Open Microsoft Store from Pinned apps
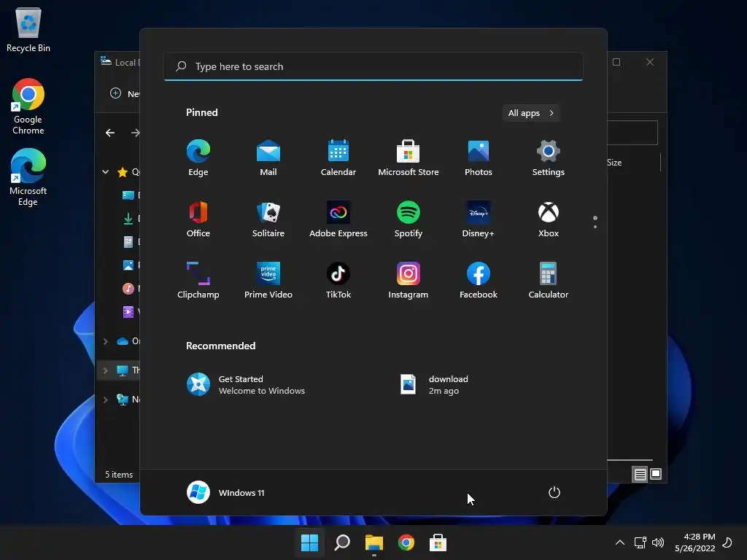This screenshot has height=560, width=747. (409, 158)
